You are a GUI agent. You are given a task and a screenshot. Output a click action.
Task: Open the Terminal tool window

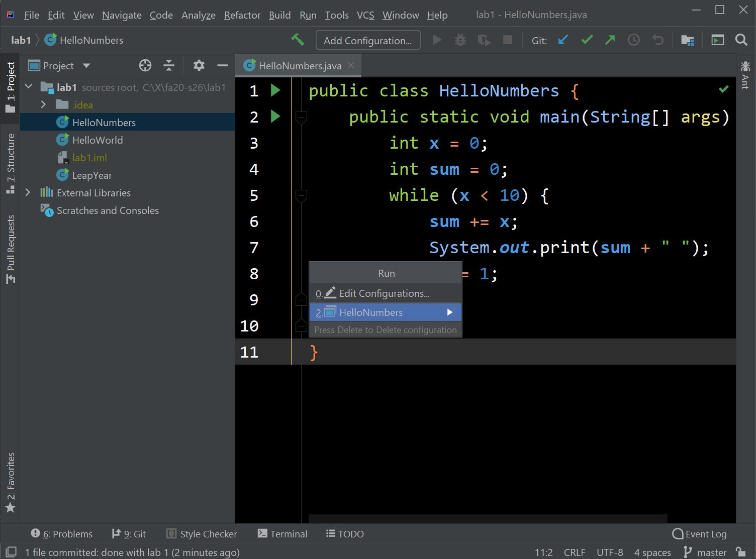(x=282, y=534)
